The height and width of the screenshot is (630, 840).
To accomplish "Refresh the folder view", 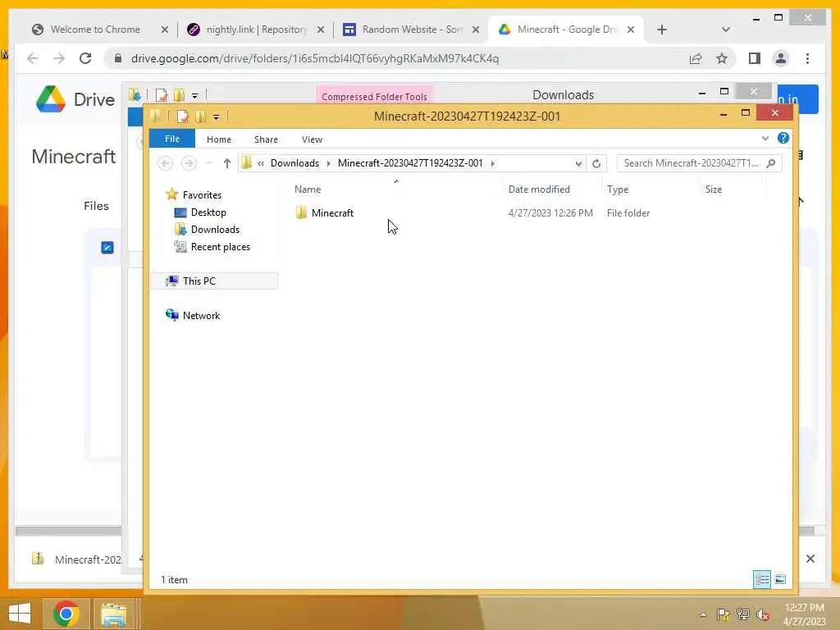I will click(x=596, y=163).
